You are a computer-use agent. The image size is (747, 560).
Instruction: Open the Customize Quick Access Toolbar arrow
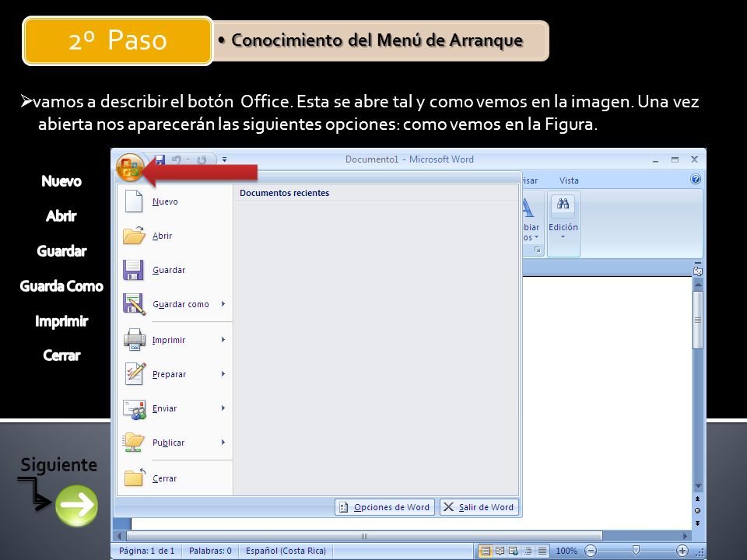coord(224,159)
